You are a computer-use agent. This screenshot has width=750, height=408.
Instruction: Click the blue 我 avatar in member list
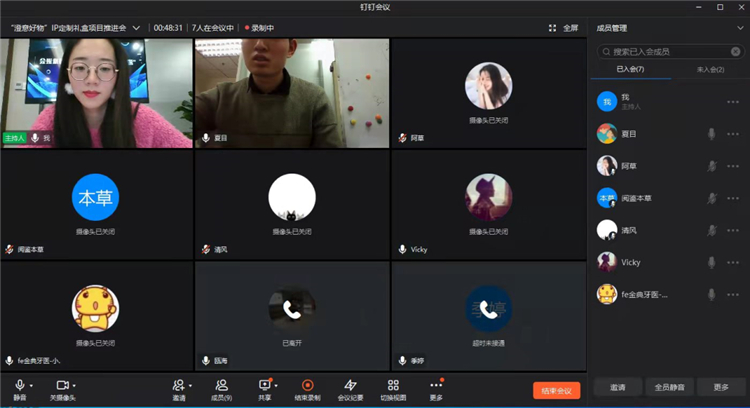point(607,101)
